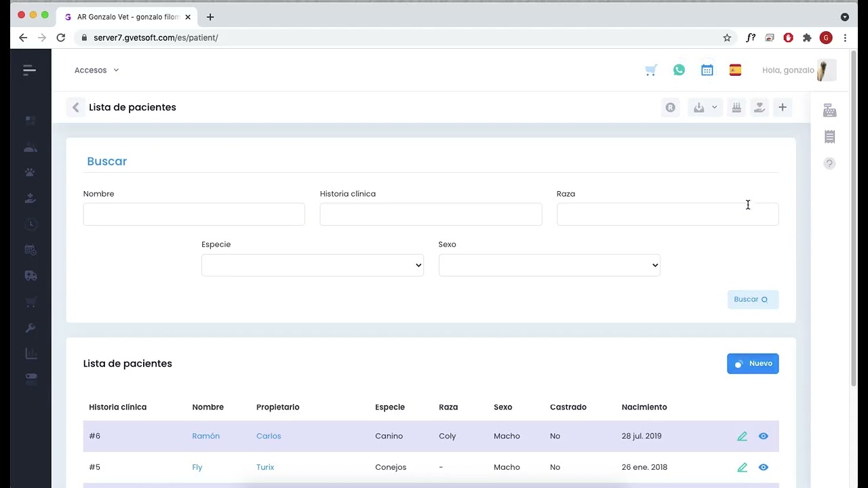Open the calendar-clock appointments sidebar icon
Image resolution: width=868 pixels, height=488 pixels.
31,249
